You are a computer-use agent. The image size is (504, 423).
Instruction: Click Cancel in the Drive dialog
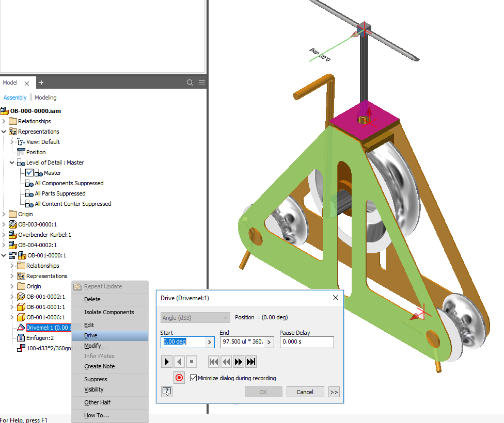pos(305,392)
